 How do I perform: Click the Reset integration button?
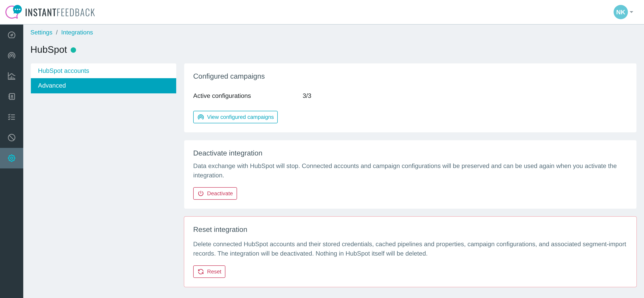[209, 271]
